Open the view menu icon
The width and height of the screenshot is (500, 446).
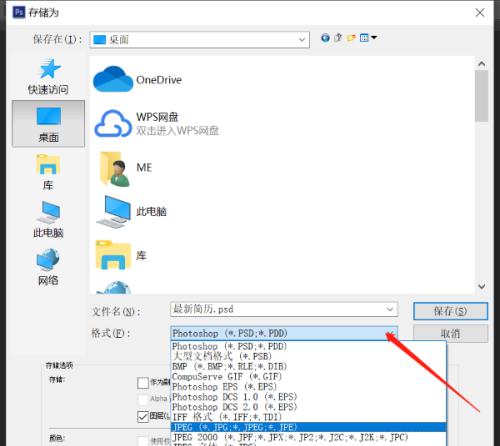(x=368, y=38)
